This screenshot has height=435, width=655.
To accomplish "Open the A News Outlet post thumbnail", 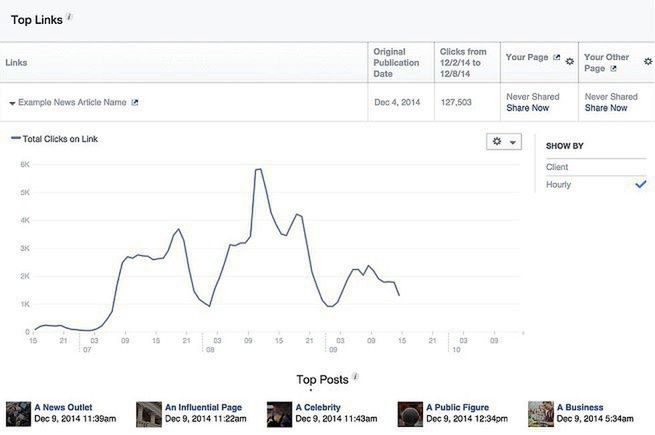I will click(18, 414).
